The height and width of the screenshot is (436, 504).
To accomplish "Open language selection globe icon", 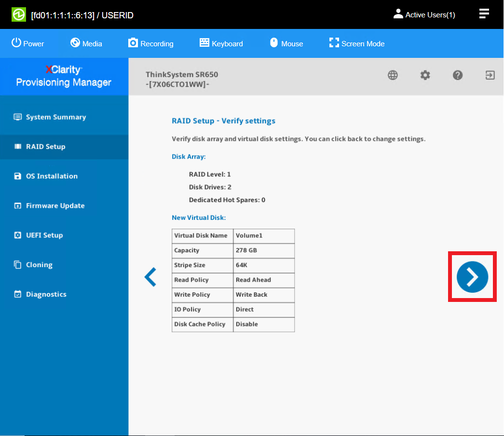I will point(393,75).
